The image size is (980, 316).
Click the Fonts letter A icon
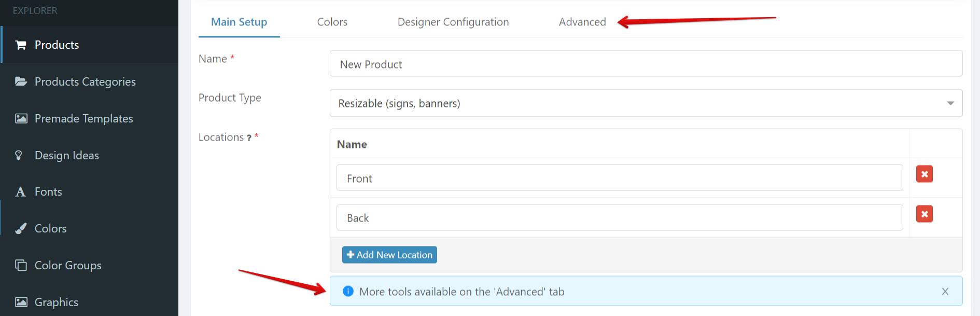20,192
